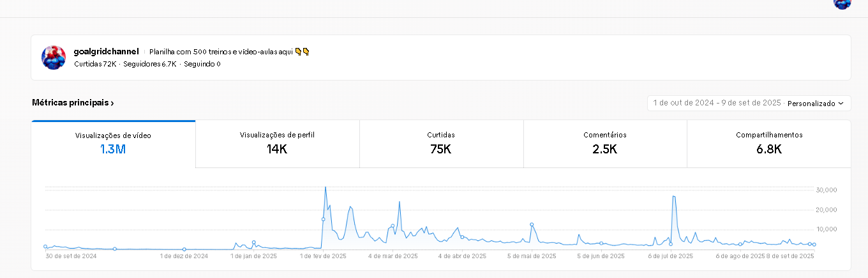Click the chart's highest peak in February 2025
The height and width of the screenshot is (278, 868).
point(325,188)
